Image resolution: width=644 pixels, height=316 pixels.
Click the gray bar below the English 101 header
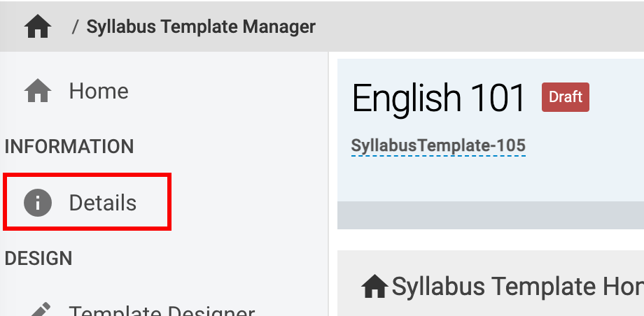point(490,215)
